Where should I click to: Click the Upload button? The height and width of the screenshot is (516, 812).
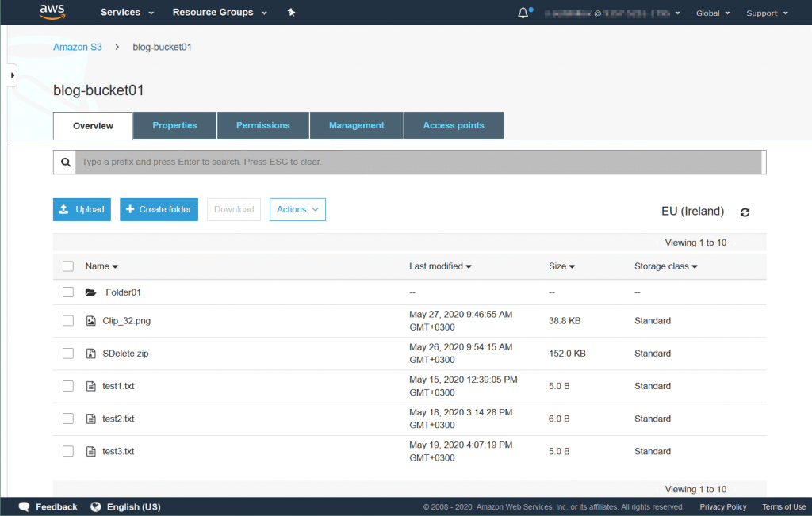click(82, 209)
